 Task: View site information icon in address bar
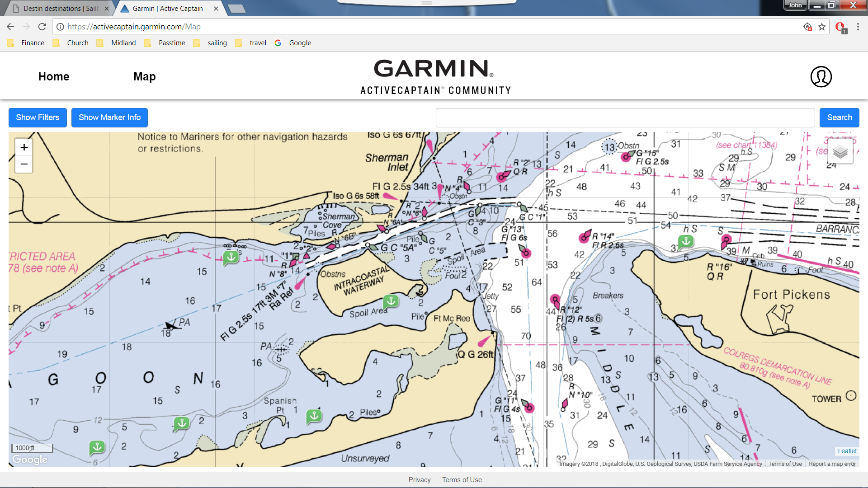[x=60, y=27]
